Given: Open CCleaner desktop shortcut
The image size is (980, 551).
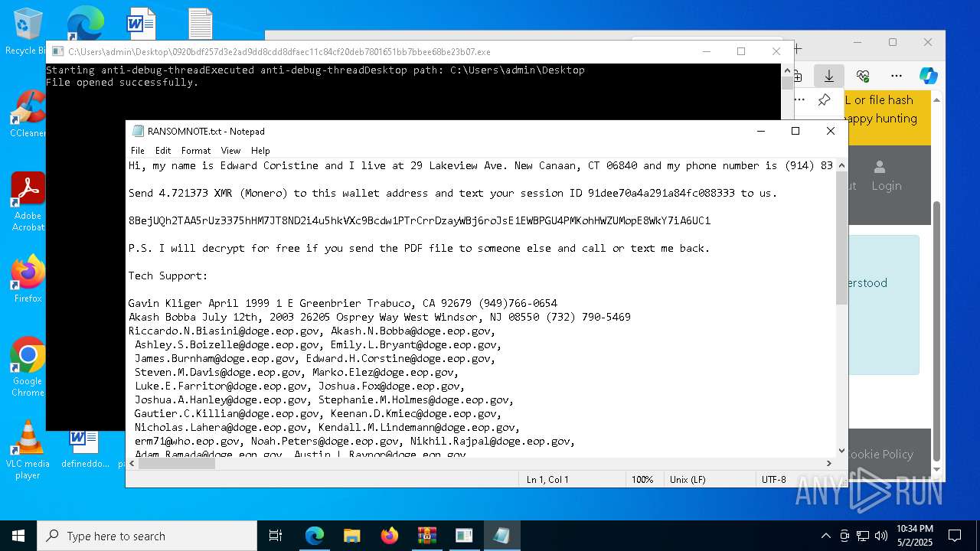Looking at the screenshot, I should pyautogui.click(x=28, y=113).
